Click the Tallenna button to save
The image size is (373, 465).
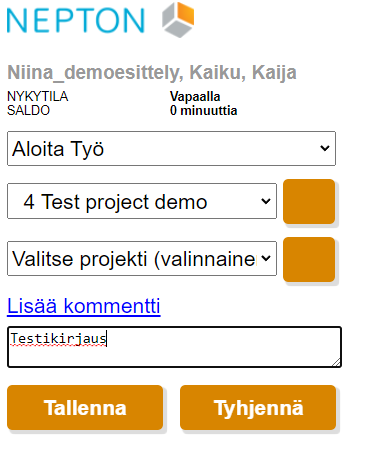(x=85, y=407)
